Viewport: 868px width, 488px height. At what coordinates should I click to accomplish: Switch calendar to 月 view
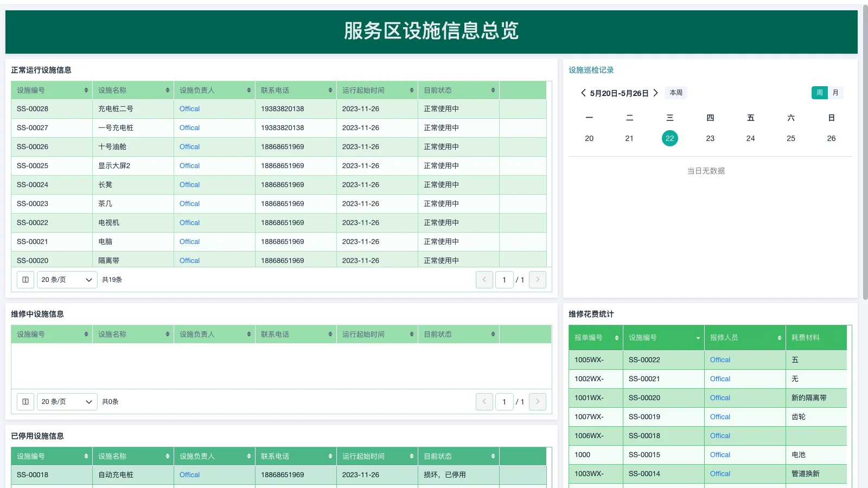click(835, 93)
